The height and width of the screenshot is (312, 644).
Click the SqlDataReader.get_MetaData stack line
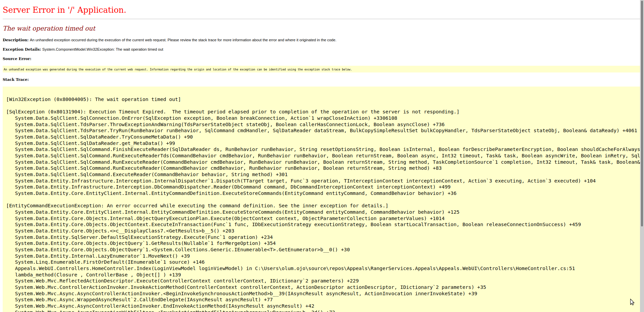(95, 143)
